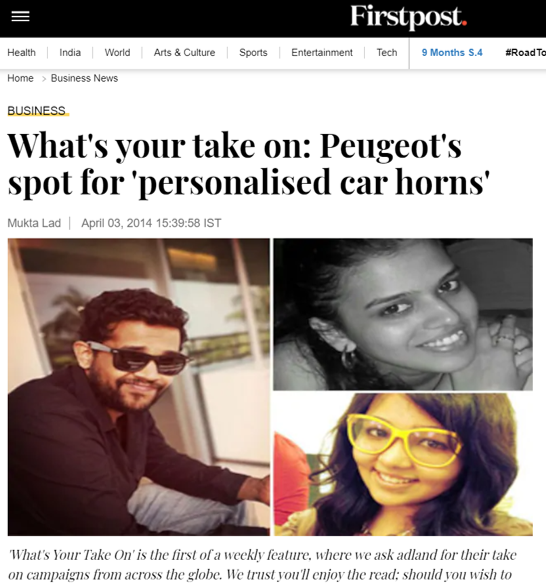Go to the India section
The width and height of the screenshot is (546, 586).
70,53
